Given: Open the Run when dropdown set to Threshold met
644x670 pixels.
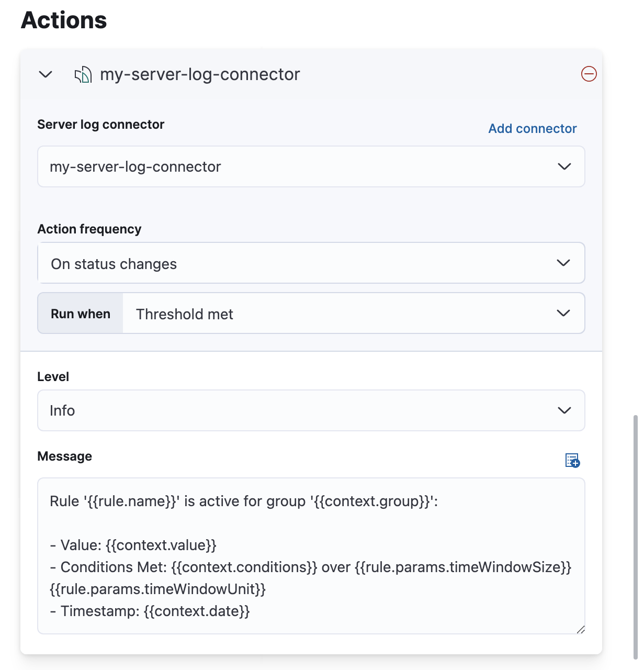Looking at the screenshot, I should click(x=354, y=313).
